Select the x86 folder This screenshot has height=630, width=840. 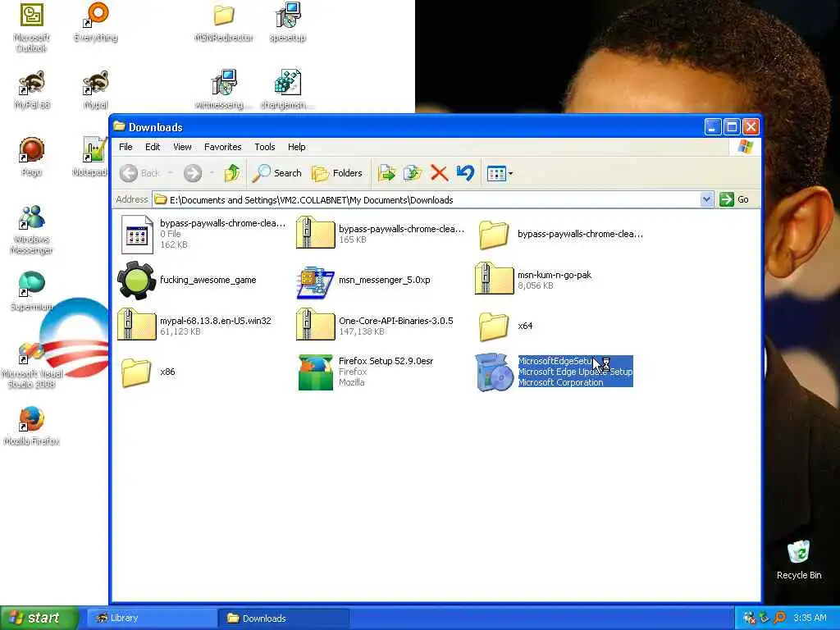click(x=137, y=372)
